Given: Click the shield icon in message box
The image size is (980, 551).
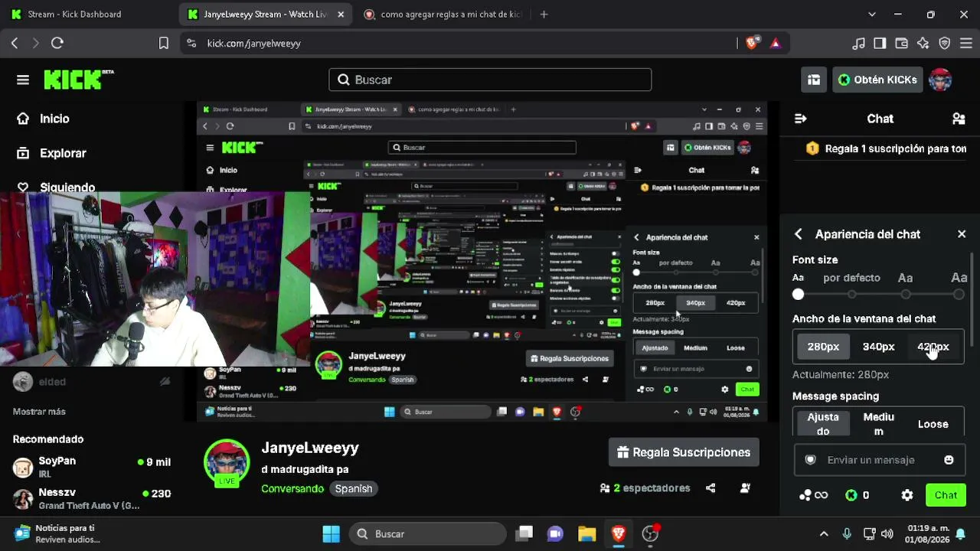Looking at the screenshot, I should 811,460.
